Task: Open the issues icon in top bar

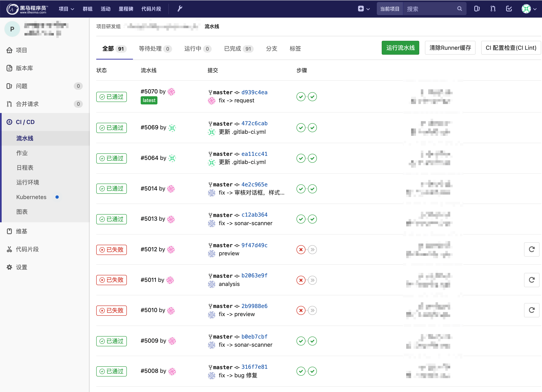Action: coord(477,9)
